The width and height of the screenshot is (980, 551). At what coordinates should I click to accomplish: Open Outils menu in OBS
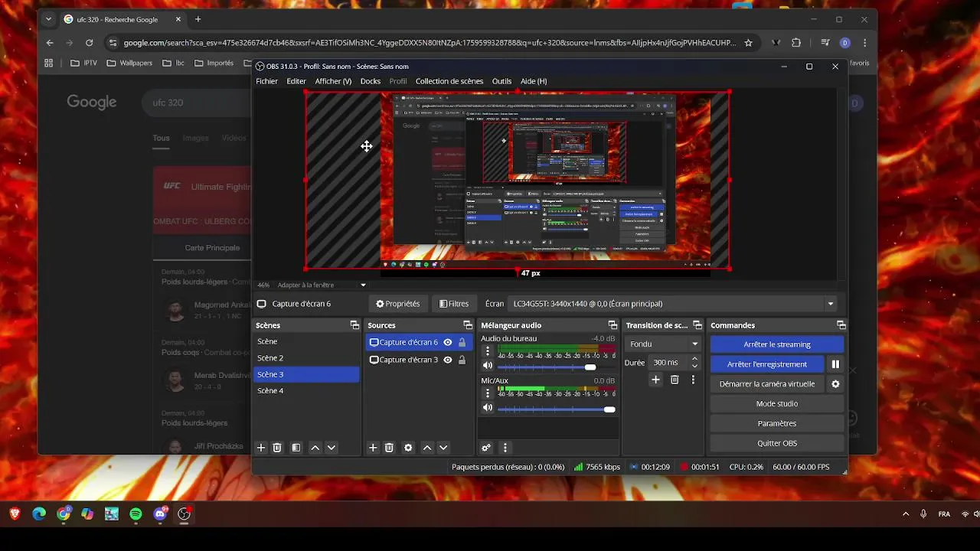click(501, 81)
